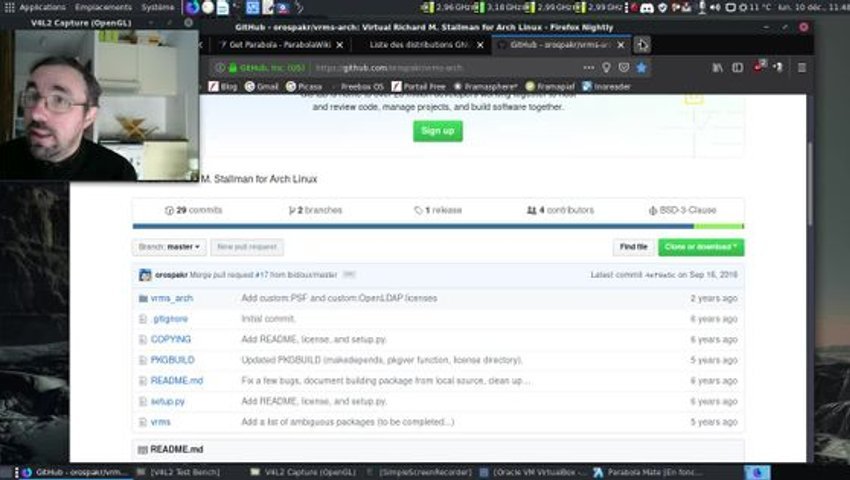Open the setup.py file

[x=168, y=401]
